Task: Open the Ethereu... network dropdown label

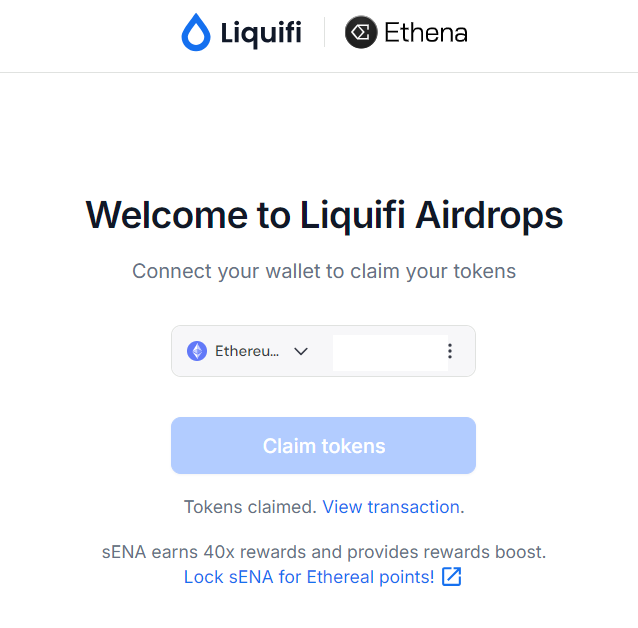Action: pos(247,351)
